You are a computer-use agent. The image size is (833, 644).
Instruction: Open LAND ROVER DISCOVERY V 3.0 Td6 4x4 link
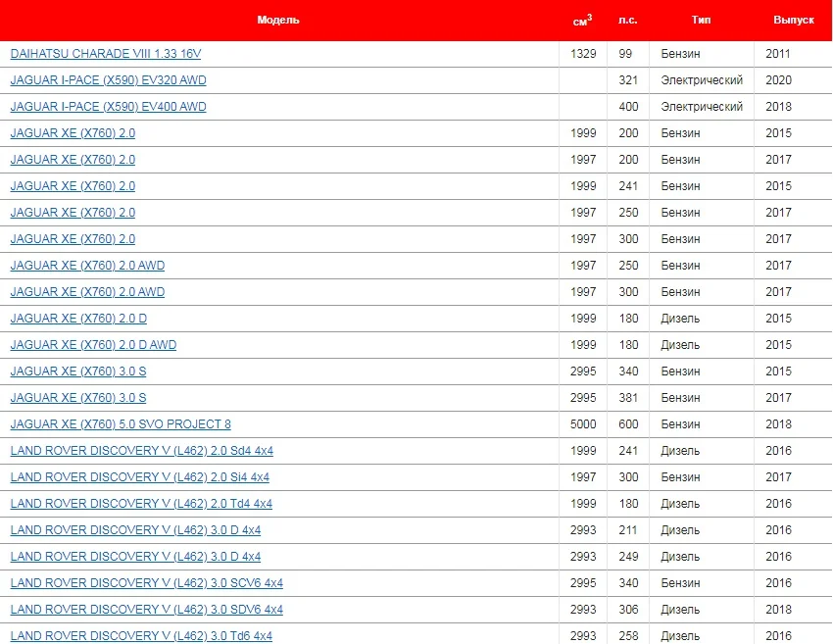(141, 636)
